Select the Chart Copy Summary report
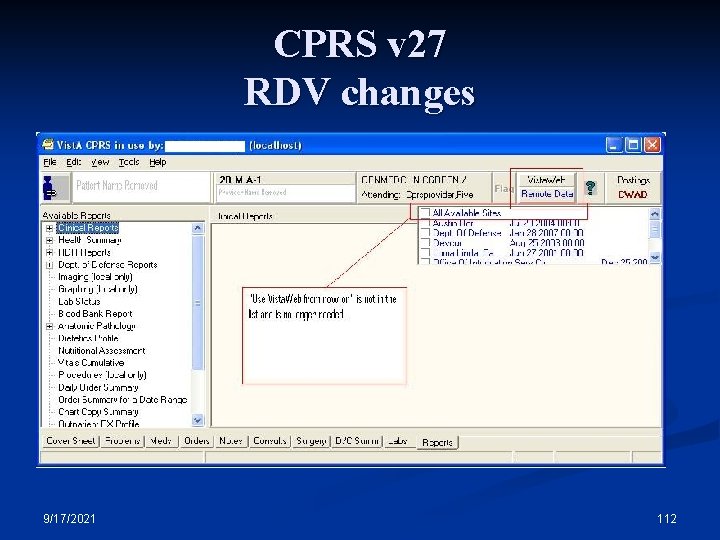Viewport: 720px width, 540px height. click(x=98, y=412)
